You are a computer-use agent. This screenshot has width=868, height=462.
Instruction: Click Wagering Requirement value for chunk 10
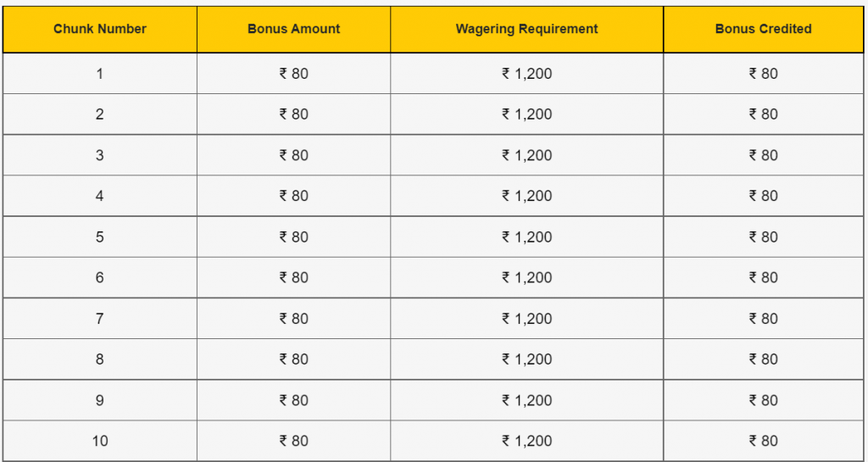526,441
